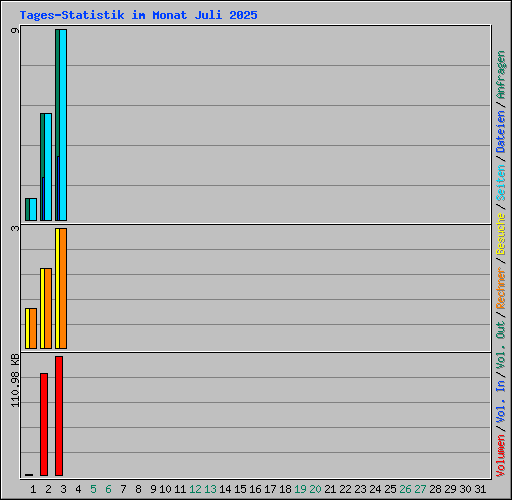Viewport: 512px width, 500px height.
Task: Click the red Volumen bar for day 3
Action: pyautogui.click(x=59, y=416)
